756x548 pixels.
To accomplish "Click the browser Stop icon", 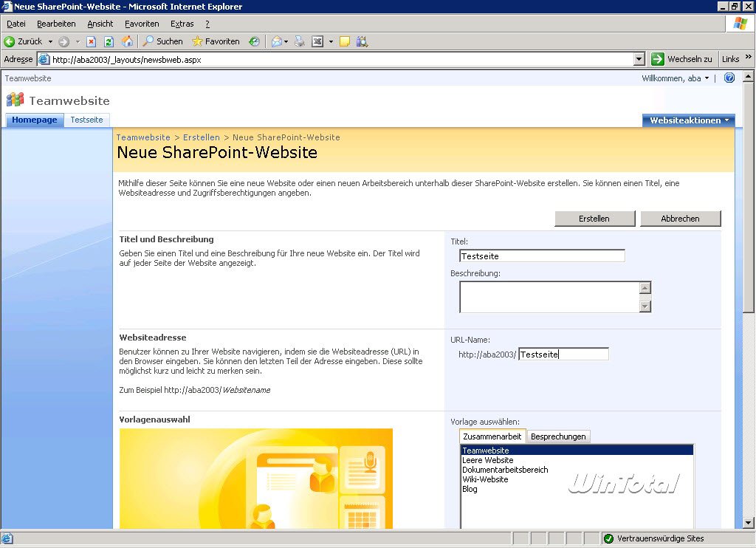I will [92, 41].
